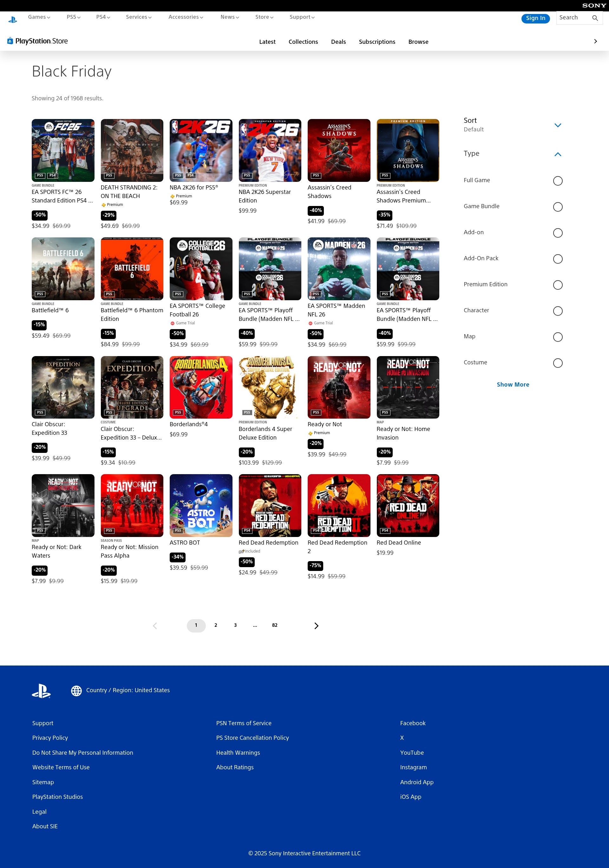Open the Deals store tab

(x=338, y=42)
